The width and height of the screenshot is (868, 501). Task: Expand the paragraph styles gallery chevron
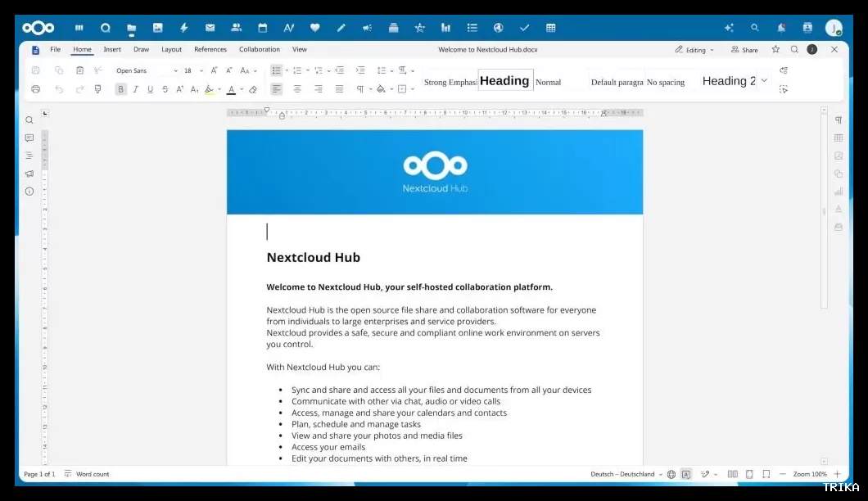coord(764,81)
